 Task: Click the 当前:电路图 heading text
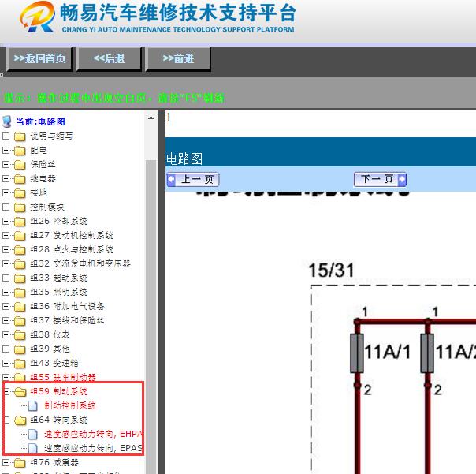click(x=40, y=121)
